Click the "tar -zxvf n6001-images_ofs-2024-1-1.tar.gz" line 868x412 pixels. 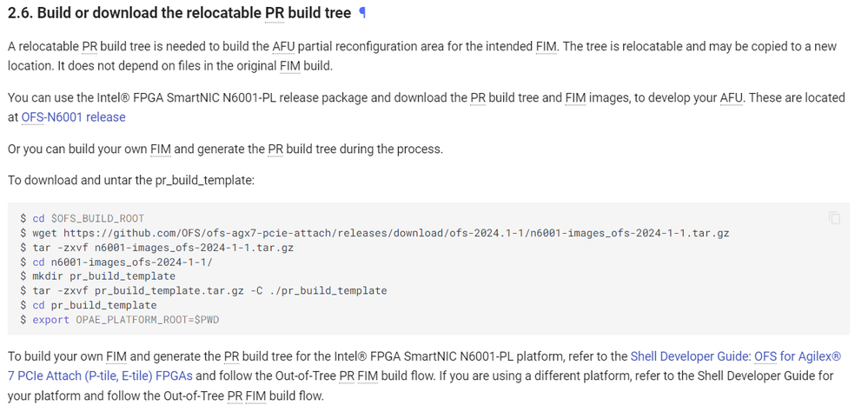(162, 248)
